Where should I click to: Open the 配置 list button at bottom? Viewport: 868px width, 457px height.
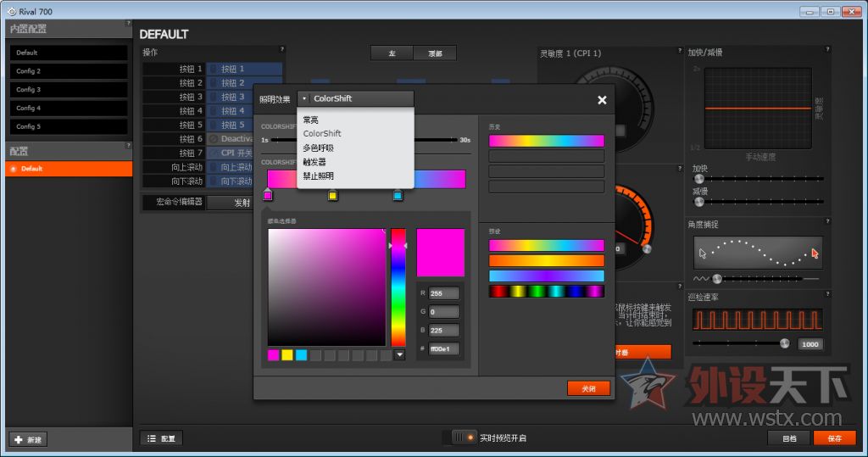click(x=162, y=438)
